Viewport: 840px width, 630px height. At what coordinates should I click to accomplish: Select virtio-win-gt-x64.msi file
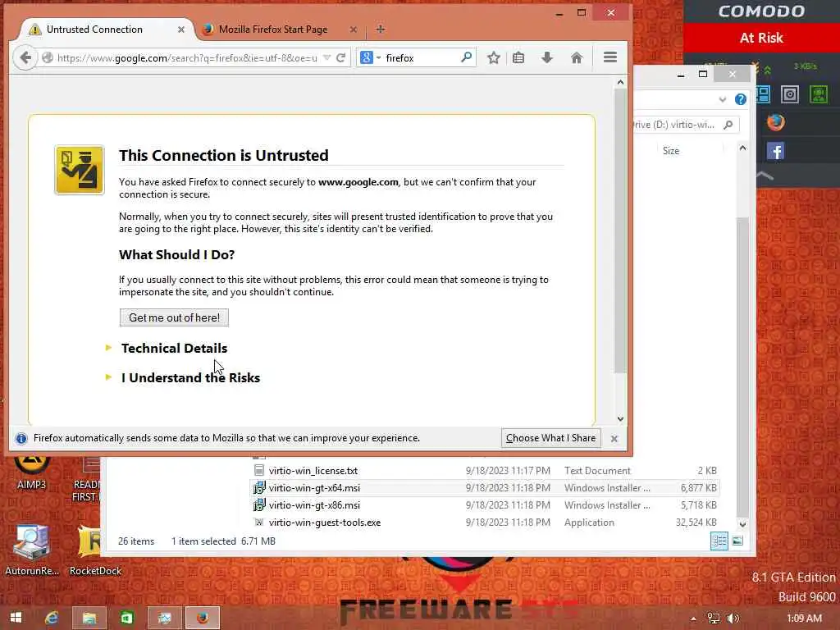tap(314, 487)
